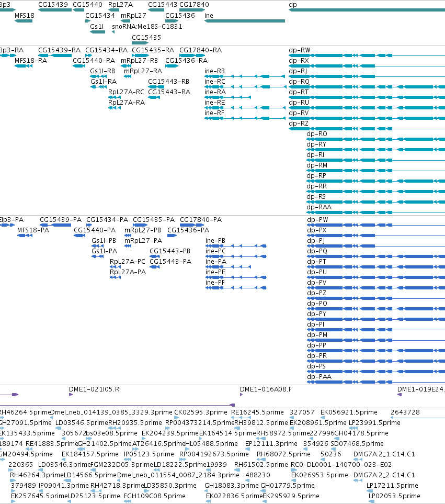Select the ine gene bar under its label
The image size is (445, 504).
tap(245, 21)
